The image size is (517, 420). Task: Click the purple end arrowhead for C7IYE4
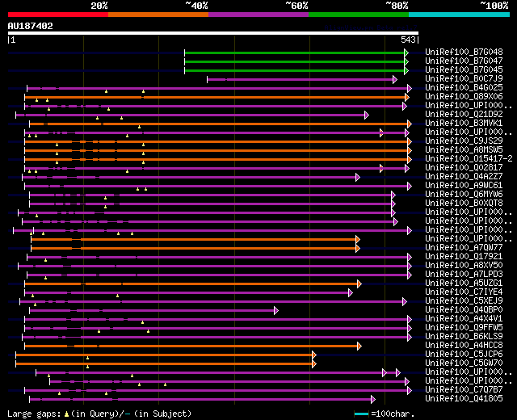pos(350,292)
